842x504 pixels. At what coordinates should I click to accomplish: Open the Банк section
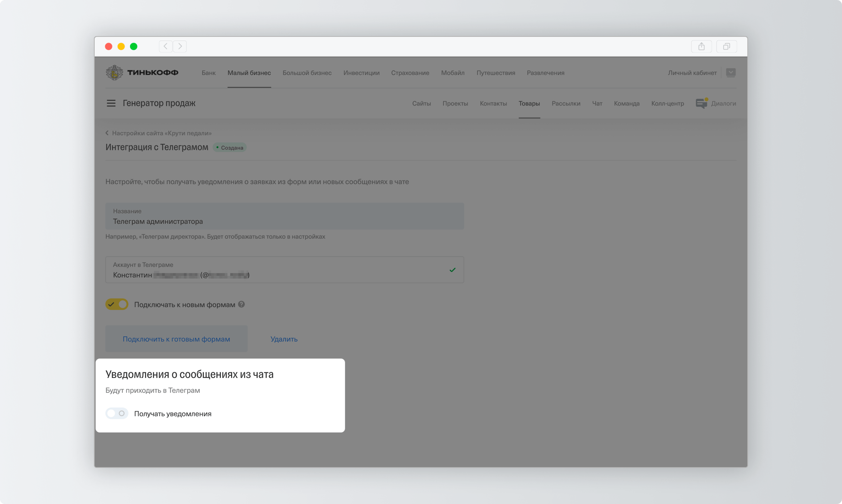click(x=209, y=73)
